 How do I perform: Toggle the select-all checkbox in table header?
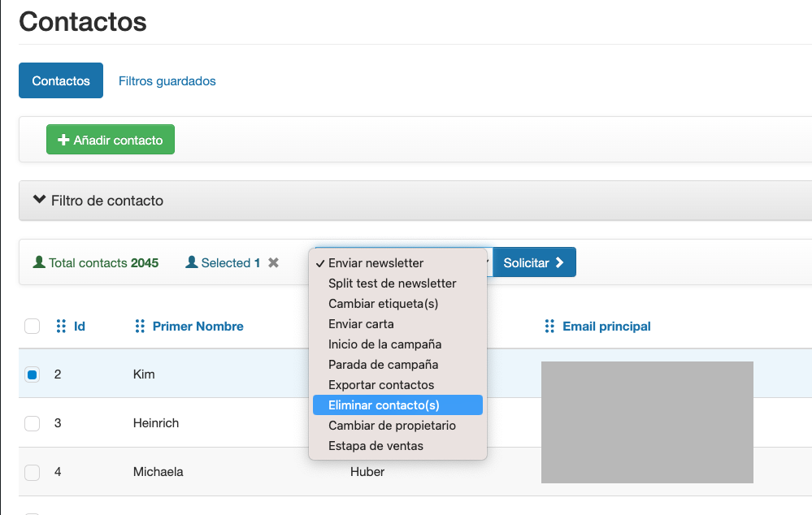click(x=33, y=326)
